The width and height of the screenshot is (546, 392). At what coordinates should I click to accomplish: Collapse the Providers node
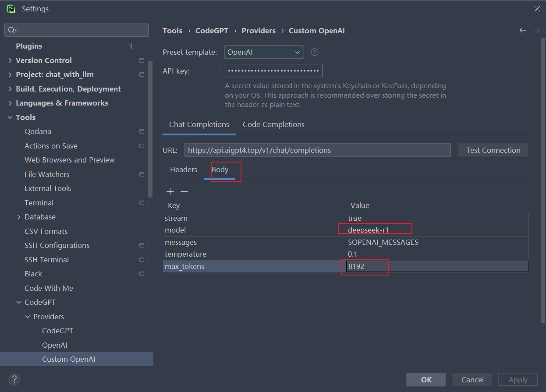[28, 317]
